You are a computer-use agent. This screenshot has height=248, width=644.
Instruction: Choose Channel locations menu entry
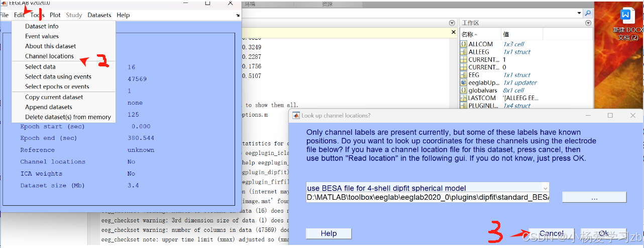coord(63,56)
